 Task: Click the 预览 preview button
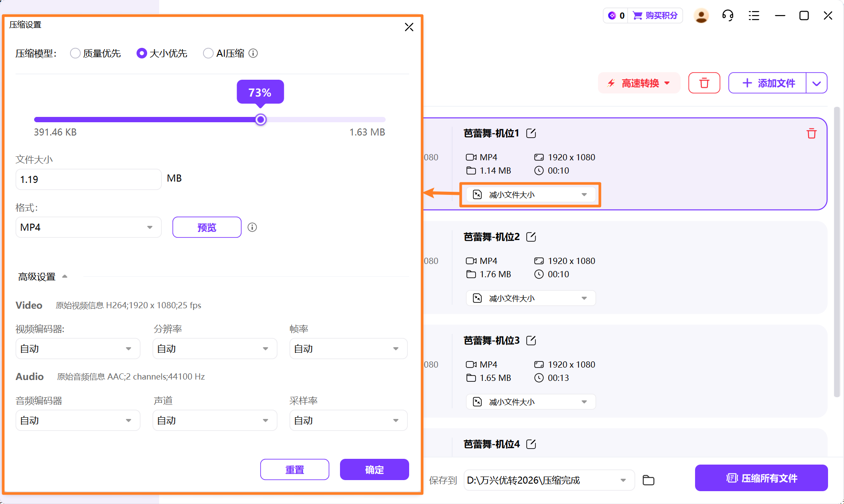tap(207, 227)
